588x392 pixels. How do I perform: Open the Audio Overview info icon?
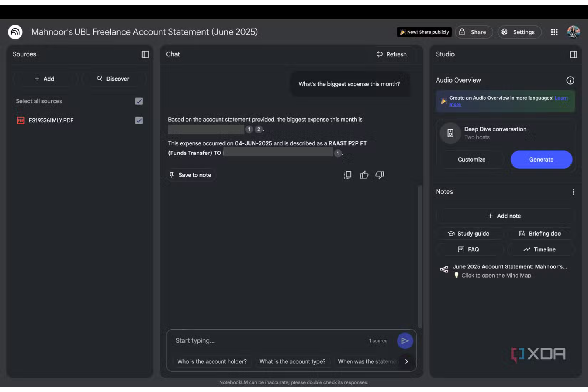point(570,80)
